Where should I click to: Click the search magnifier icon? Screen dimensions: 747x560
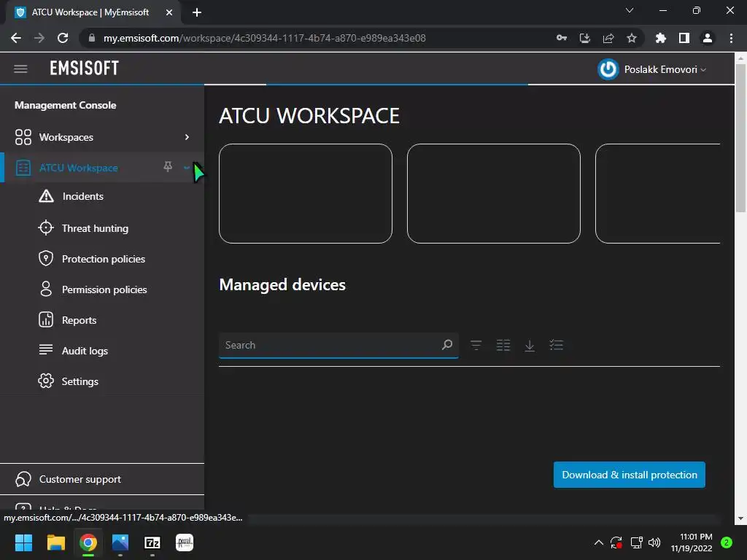coord(447,344)
